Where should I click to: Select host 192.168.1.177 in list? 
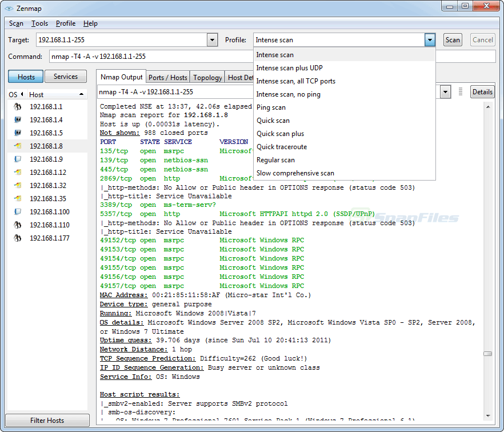[47, 238]
